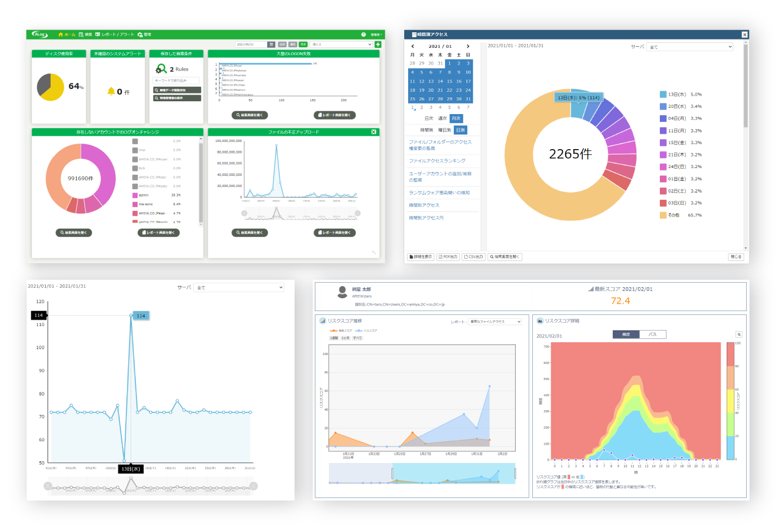Open レポート画面を開く under 大量のLOGON失敗
784x532 pixels.
pos(335,115)
